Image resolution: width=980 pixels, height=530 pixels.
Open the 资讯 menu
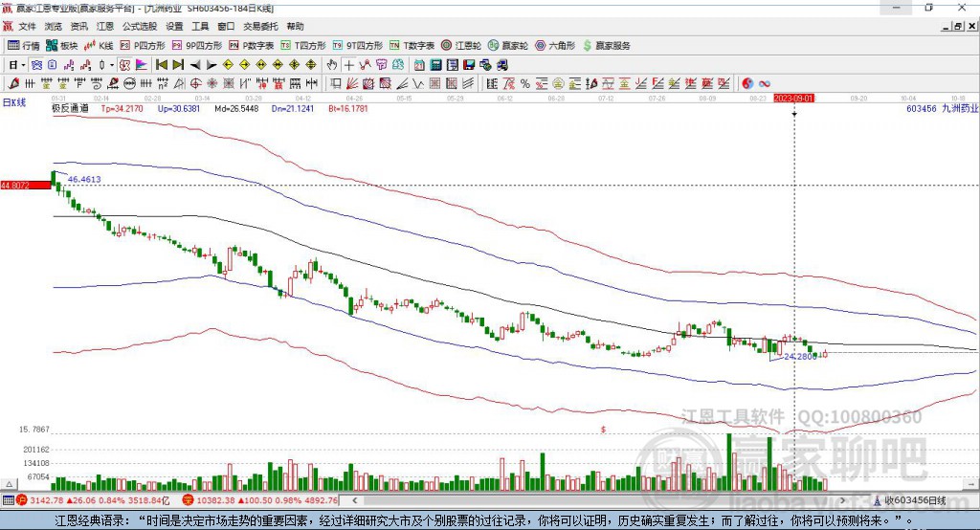click(x=78, y=26)
